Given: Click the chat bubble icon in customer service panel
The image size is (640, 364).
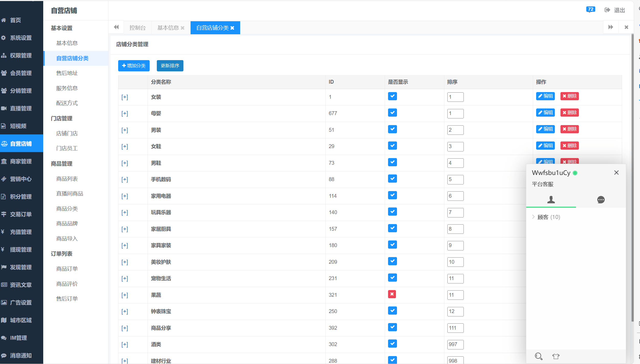Looking at the screenshot, I should tap(601, 200).
